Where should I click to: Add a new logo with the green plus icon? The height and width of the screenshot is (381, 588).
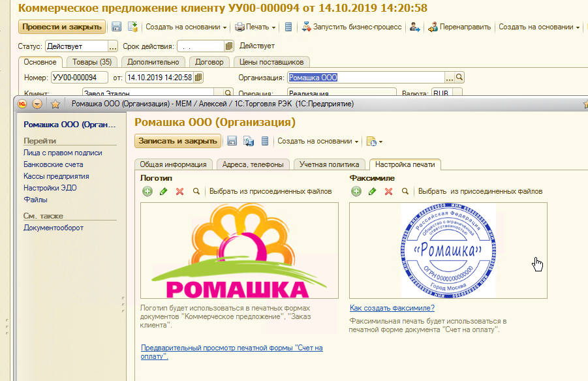[x=147, y=191]
